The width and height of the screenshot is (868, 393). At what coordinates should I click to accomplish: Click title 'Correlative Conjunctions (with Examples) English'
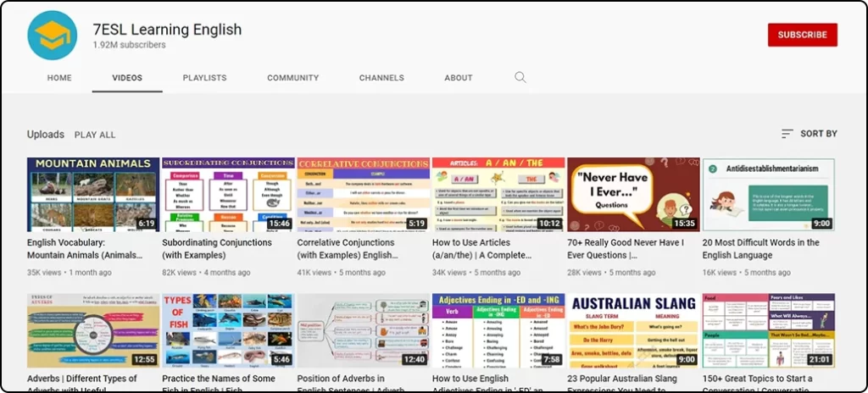coord(348,249)
